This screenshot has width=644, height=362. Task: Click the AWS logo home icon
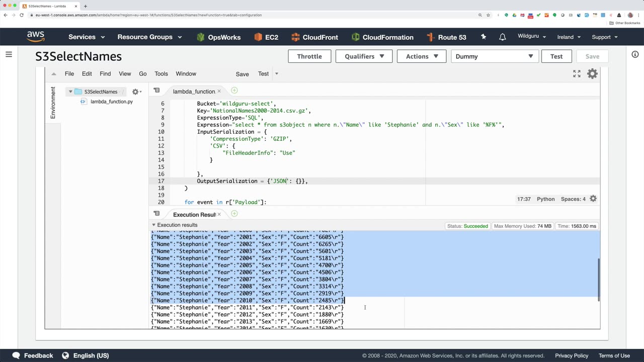coord(36,37)
